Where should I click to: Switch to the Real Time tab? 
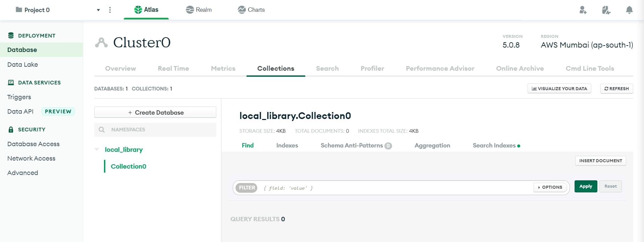[x=173, y=68]
